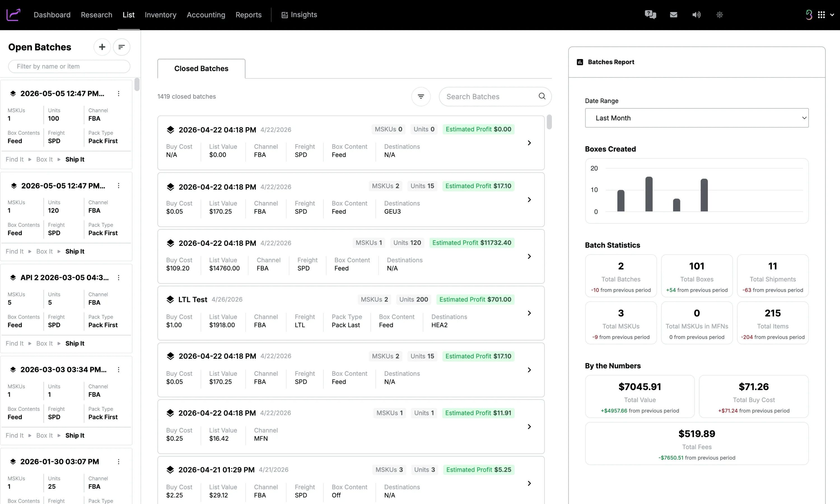Click the magnifier icon in Search Batches
The height and width of the screenshot is (504, 840).
click(542, 96)
